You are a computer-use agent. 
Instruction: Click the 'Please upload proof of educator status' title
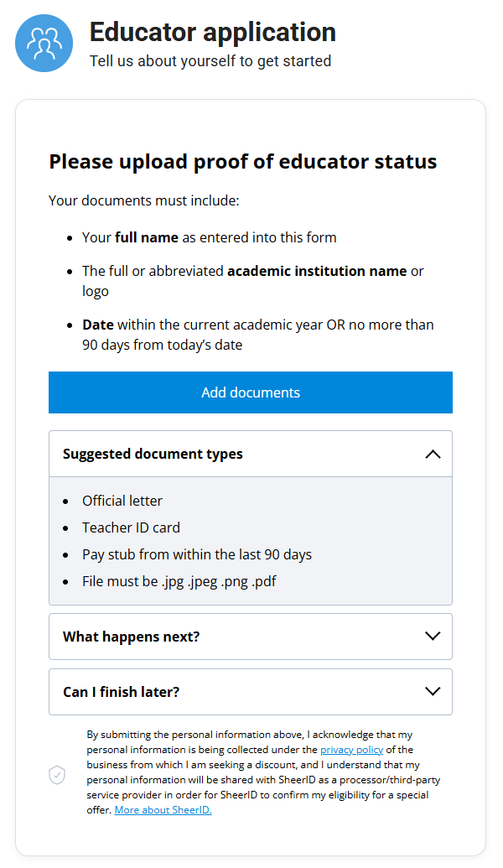[x=242, y=161]
